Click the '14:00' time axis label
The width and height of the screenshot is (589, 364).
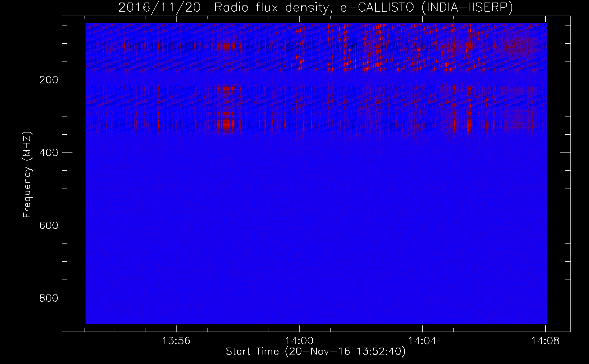coord(299,341)
